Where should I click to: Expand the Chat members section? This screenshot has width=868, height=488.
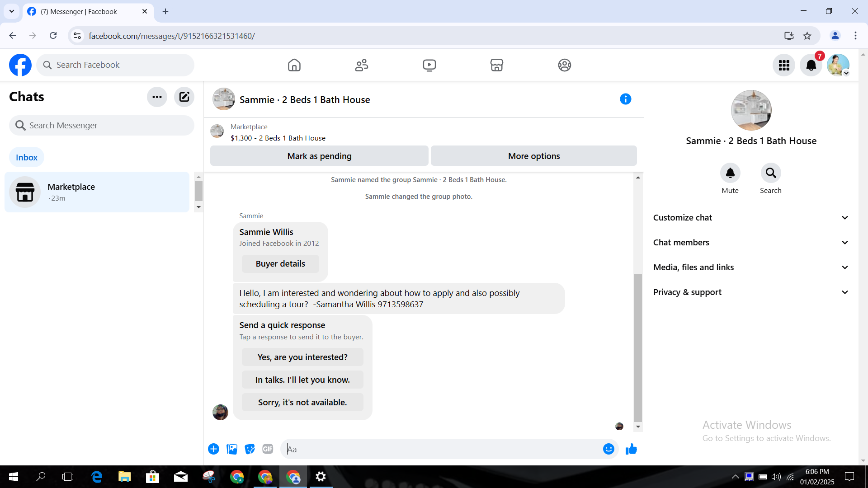point(751,243)
